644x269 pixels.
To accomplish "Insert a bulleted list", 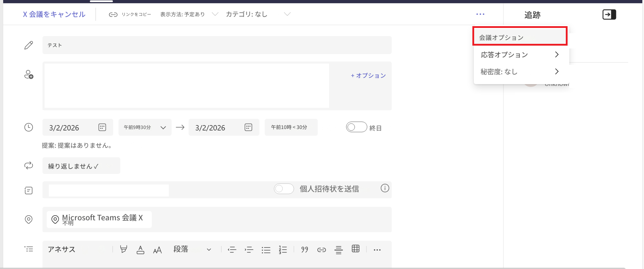I will click(x=266, y=250).
